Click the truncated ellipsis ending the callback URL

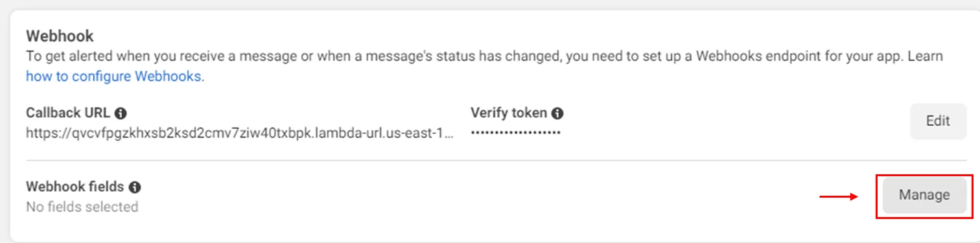[x=449, y=135]
